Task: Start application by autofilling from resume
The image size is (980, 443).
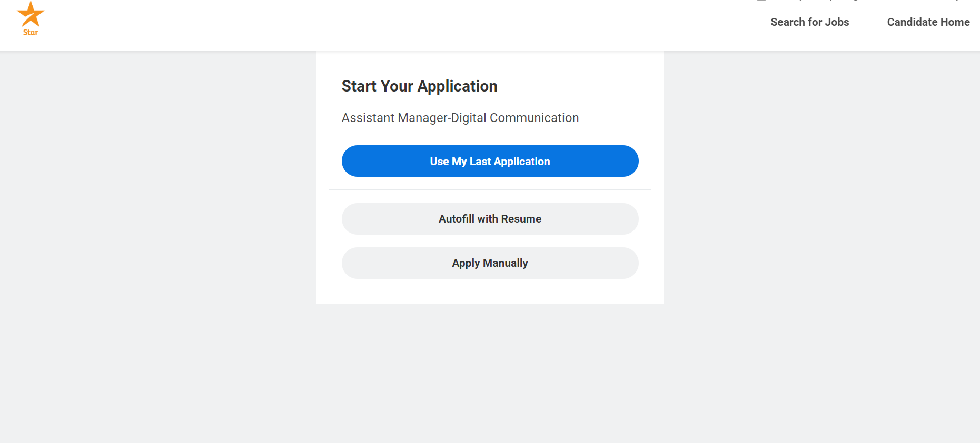Action: pos(490,219)
